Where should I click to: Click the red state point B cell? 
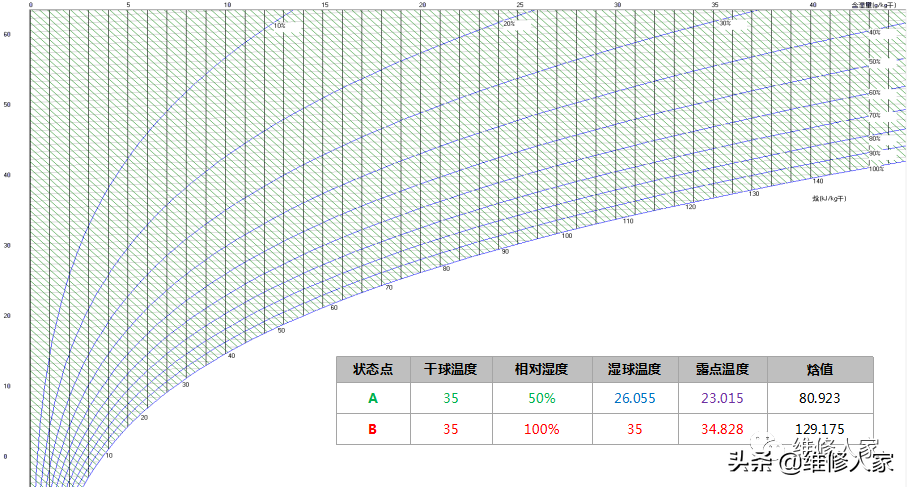373,429
